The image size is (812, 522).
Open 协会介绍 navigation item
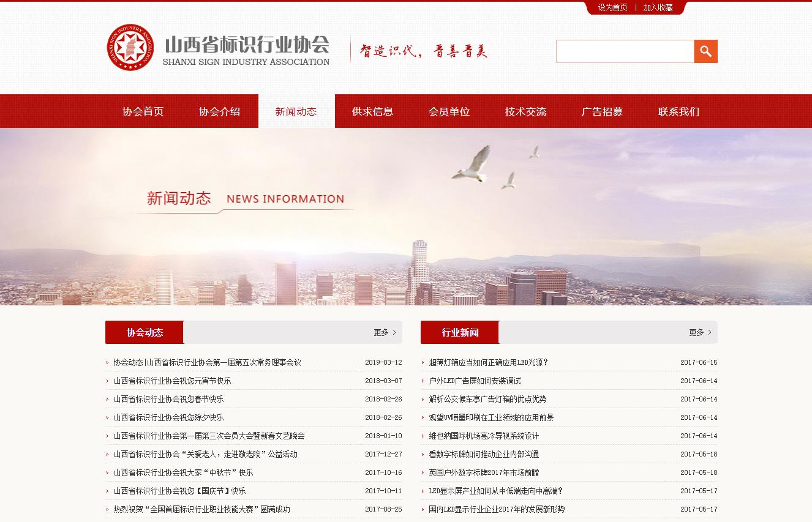(220, 111)
